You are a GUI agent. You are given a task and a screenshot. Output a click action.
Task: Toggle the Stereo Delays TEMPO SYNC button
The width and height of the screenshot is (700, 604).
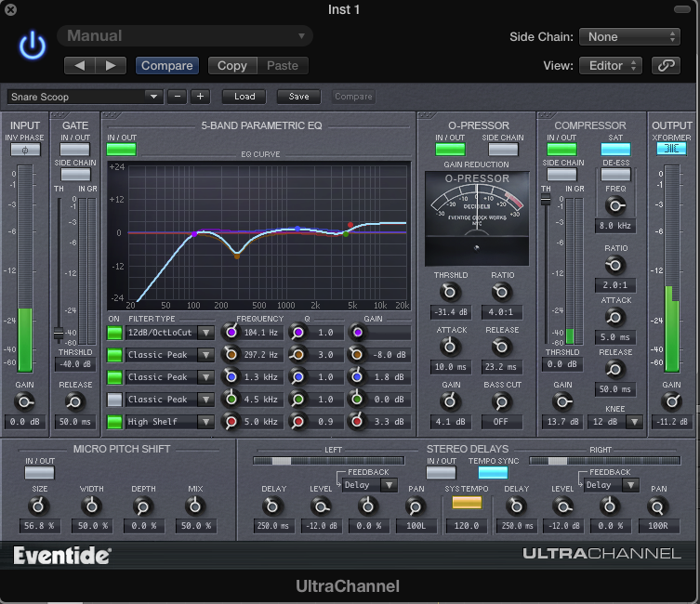493,473
